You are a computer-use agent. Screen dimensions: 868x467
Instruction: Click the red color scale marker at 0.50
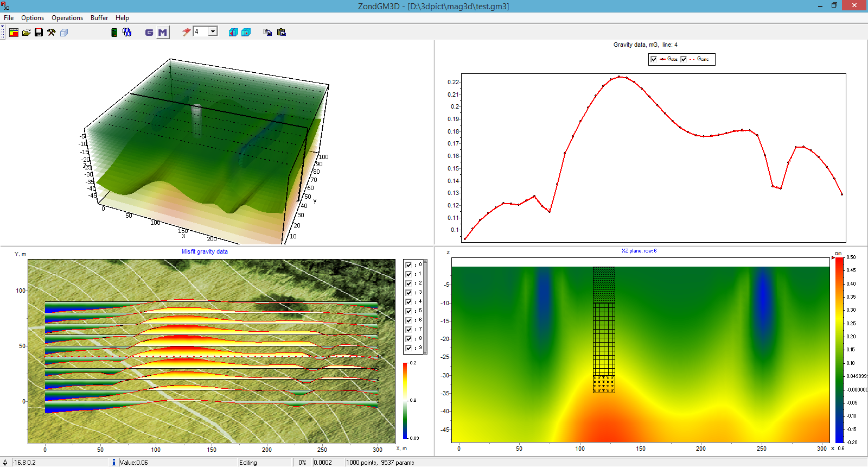833,257
